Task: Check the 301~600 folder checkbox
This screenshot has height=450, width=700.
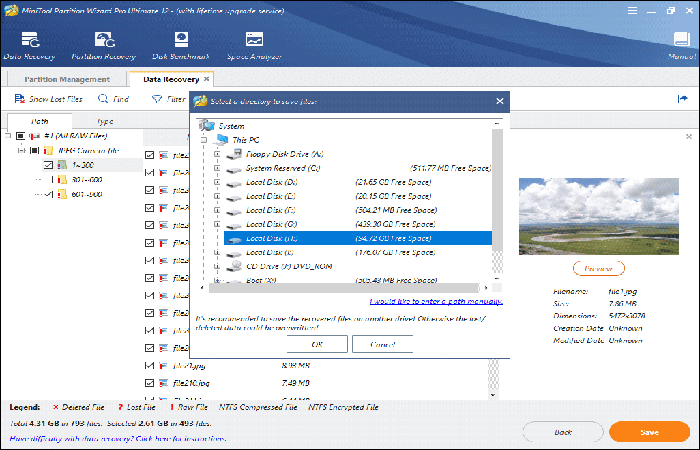Action: (x=50, y=179)
